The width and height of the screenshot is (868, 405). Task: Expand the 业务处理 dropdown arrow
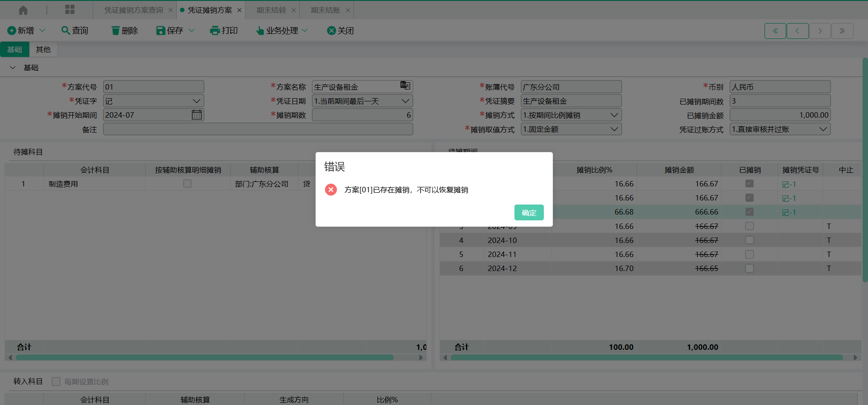point(305,30)
